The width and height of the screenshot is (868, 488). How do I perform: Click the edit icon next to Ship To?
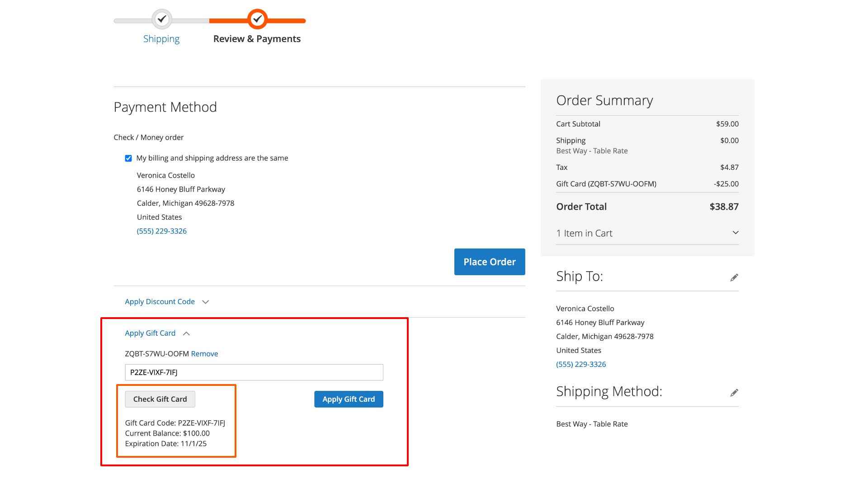(x=734, y=278)
